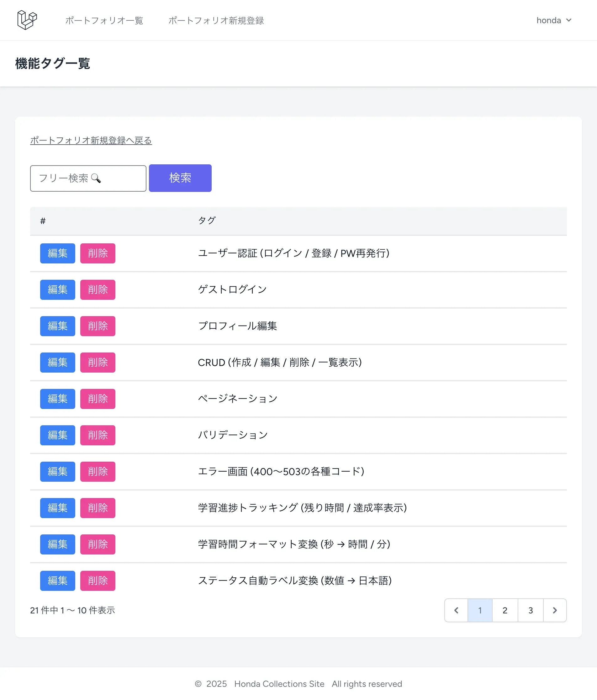
Task: Open ポートフォリオ一覧 navigation link
Action: pyautogui.click(x=104, y=20)
